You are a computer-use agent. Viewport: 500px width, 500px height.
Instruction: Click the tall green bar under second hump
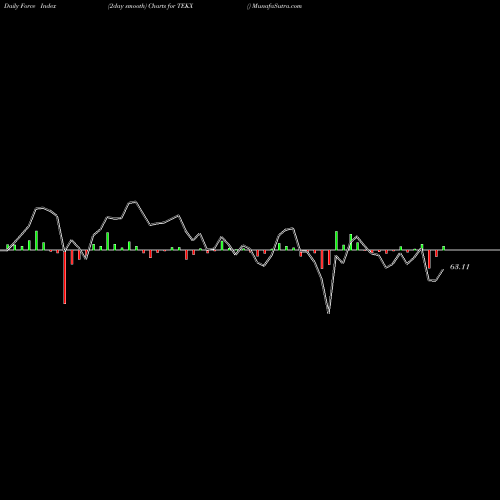pos(108,241)
